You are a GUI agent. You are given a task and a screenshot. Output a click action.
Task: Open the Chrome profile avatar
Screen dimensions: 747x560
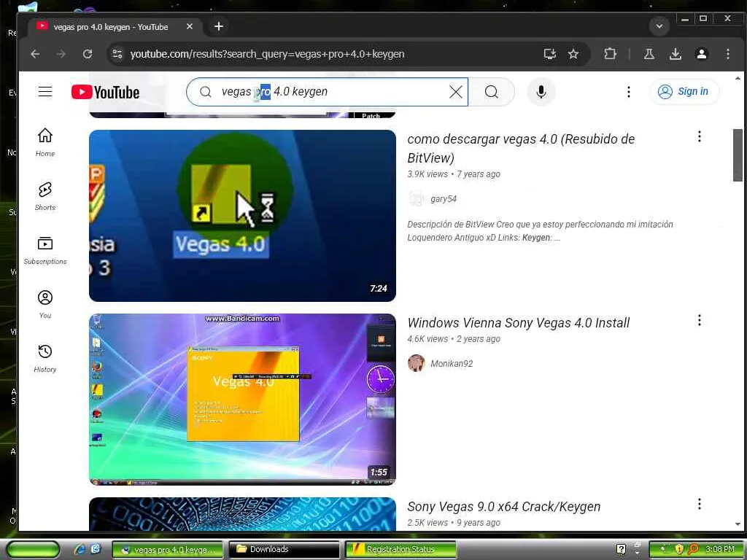pos(701,54)
